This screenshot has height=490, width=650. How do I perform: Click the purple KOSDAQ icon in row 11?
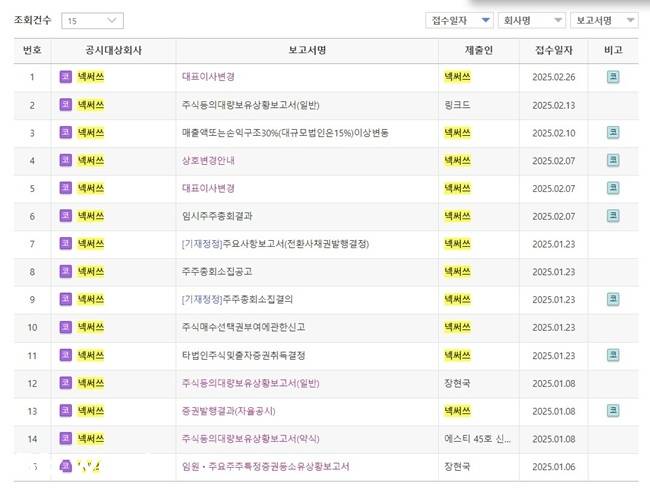tap(65, 355)
